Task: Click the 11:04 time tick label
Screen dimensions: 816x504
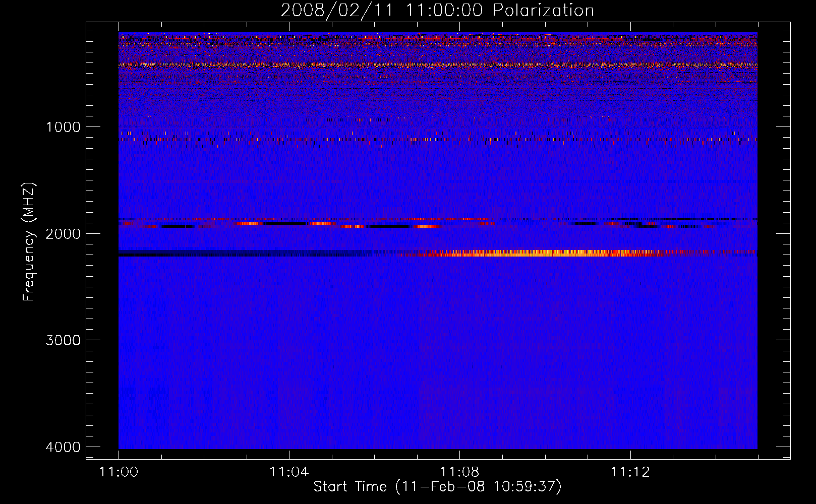Action: 289,472
